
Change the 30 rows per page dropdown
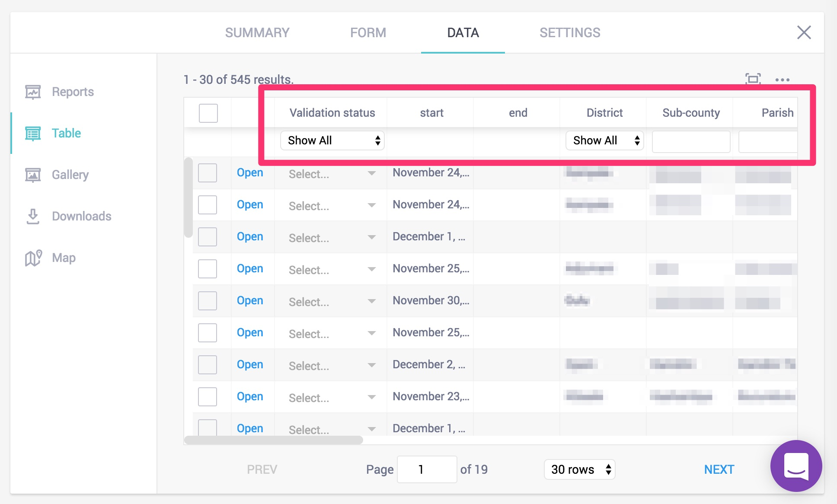579,469
